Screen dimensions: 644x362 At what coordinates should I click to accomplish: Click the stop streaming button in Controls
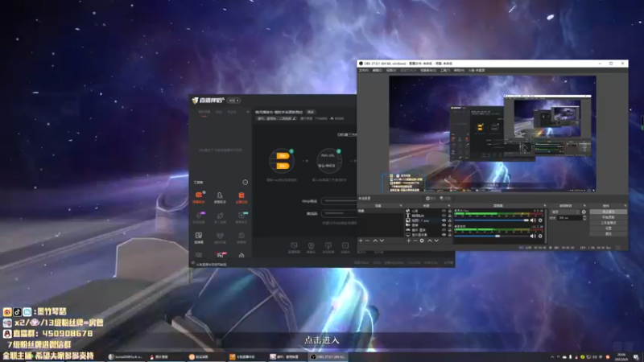pyautogui.click(x=609, y=212)
